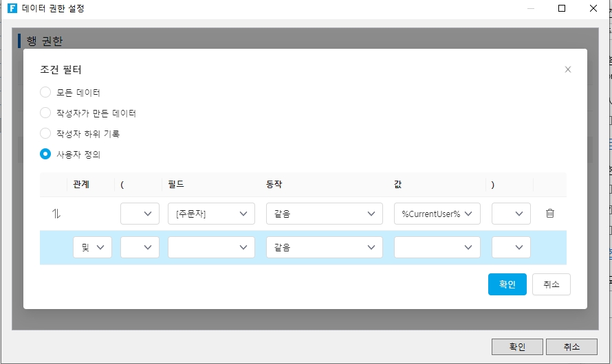
Task: Click 취소 button in 조건 필터 dialog
Action: point(551,284)
